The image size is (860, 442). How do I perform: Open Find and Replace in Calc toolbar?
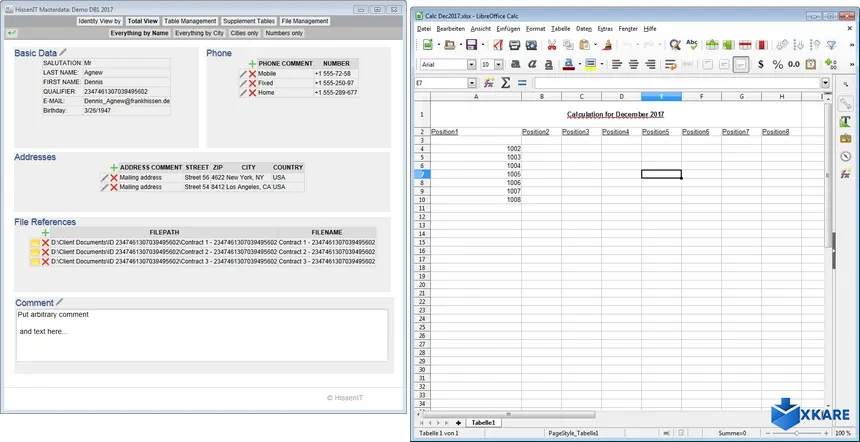675,45
